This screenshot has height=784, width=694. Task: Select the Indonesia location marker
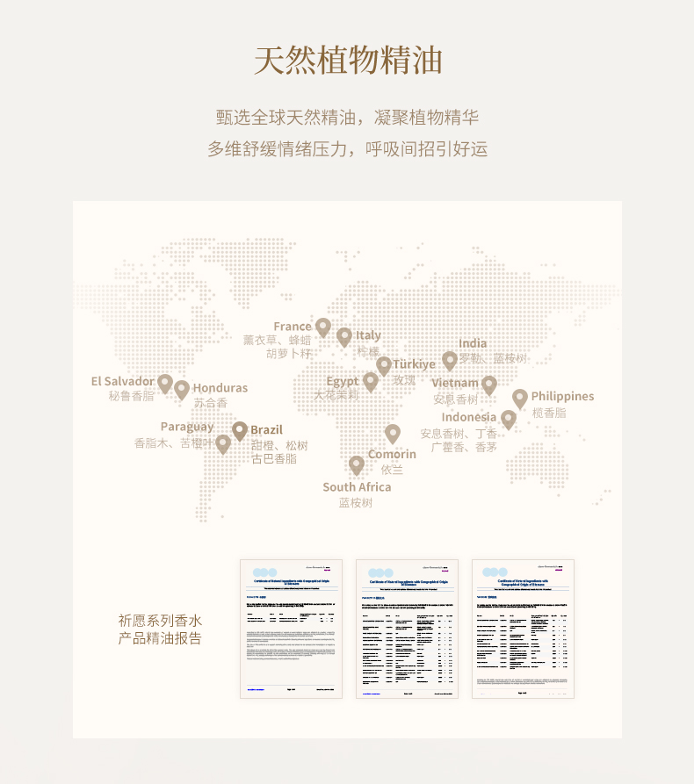pos(508,419)
